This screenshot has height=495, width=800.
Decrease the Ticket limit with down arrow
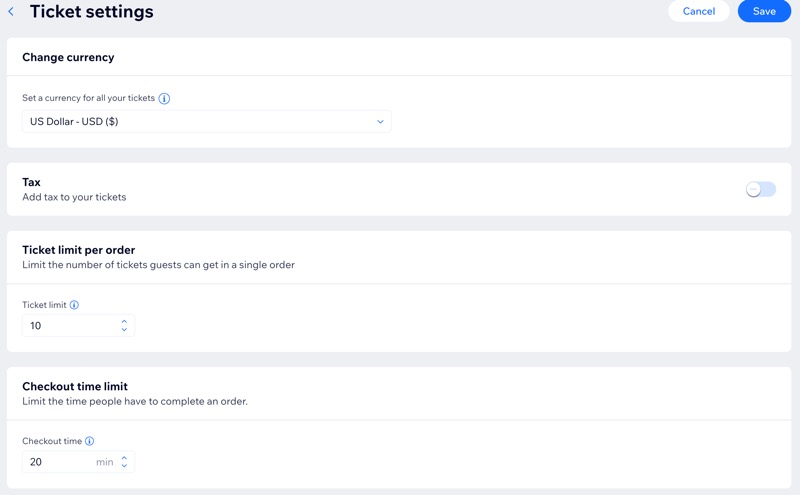coord(124,330)
